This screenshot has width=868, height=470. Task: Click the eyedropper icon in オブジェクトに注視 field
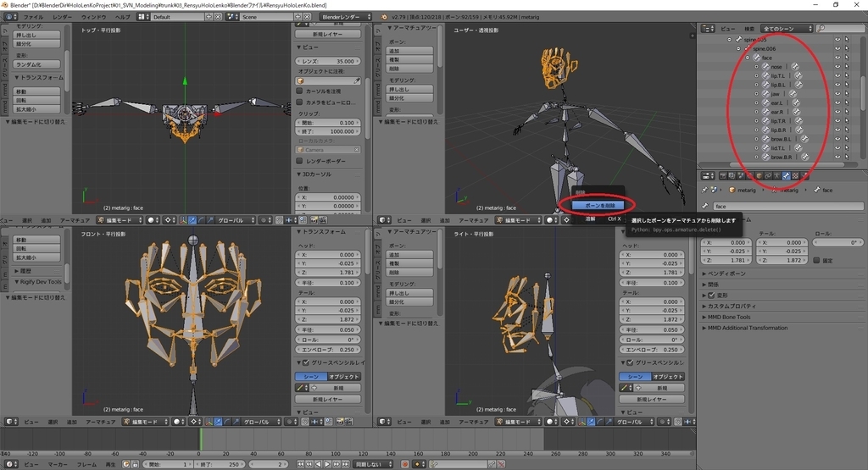point(357,81)
